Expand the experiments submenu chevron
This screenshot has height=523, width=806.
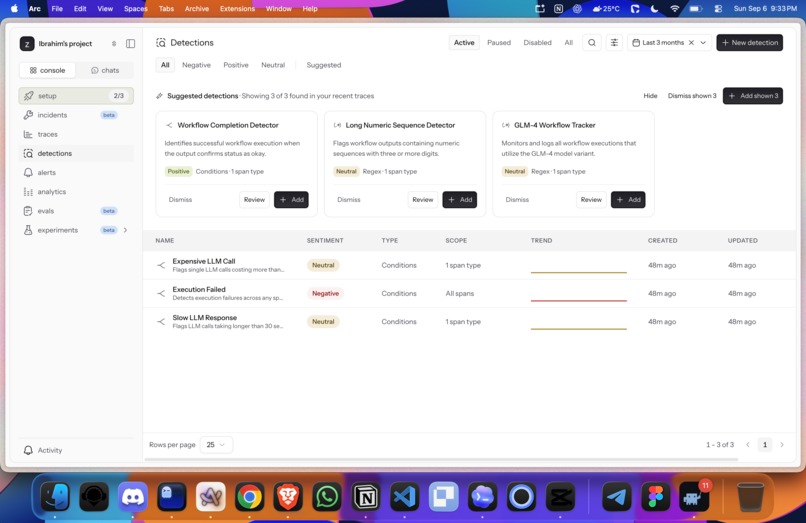coord(125,230)
